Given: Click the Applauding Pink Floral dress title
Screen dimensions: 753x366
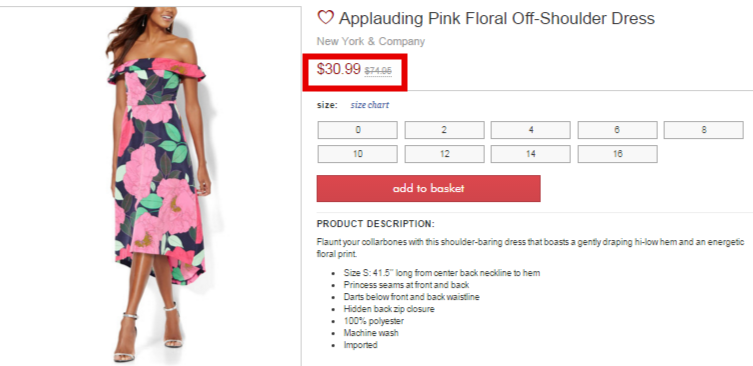Looking at the screenshot, I should 497,18.
